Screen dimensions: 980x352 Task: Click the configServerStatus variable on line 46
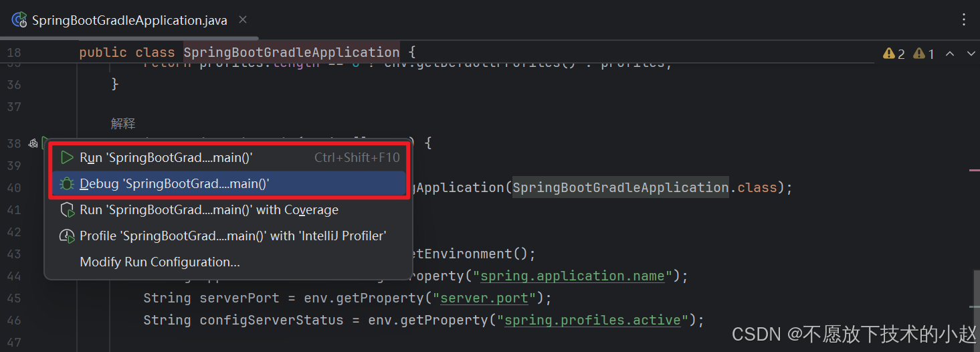pyautogui.click(x=272, y=320)
